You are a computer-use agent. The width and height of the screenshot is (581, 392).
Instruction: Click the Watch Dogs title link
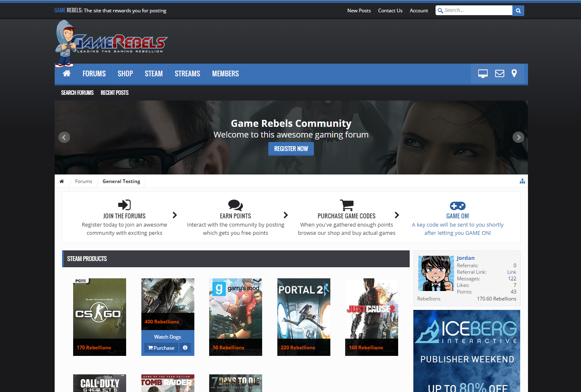point(168,337)
